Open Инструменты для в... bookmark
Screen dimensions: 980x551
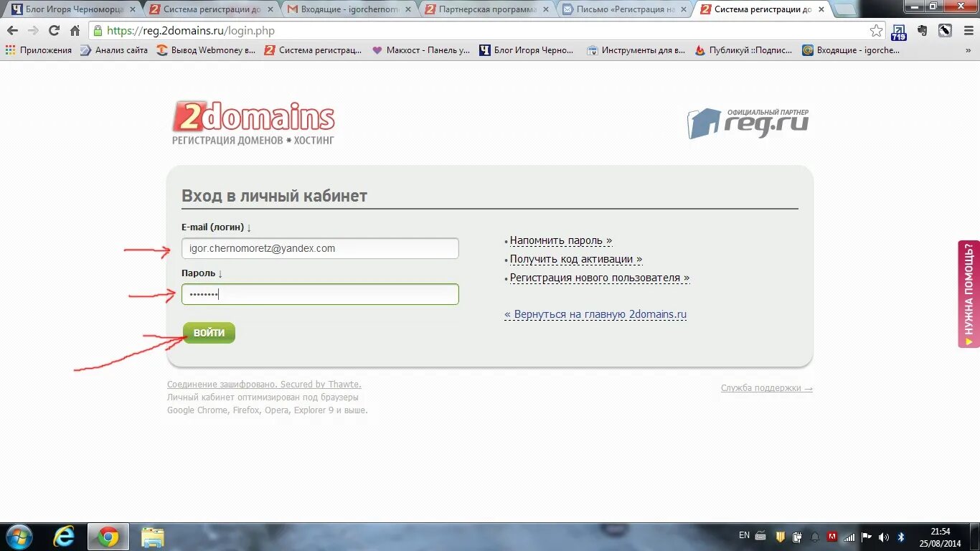tap(636, 50)
